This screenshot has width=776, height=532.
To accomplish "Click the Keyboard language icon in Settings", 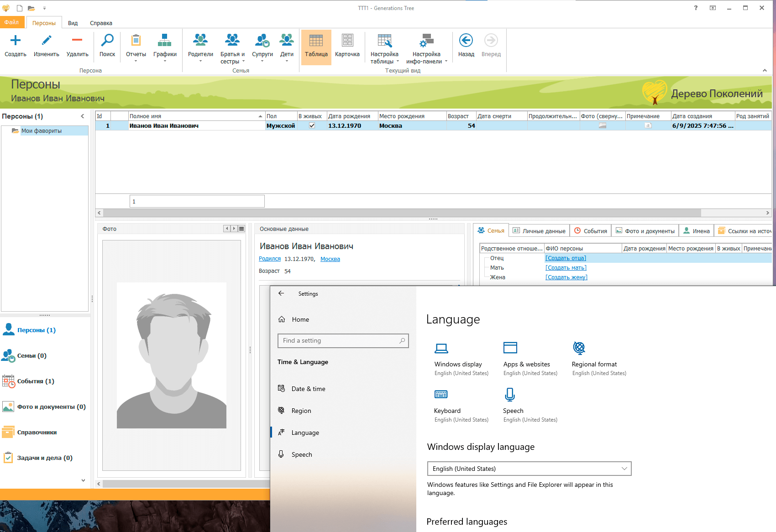I will coord(441,394).
